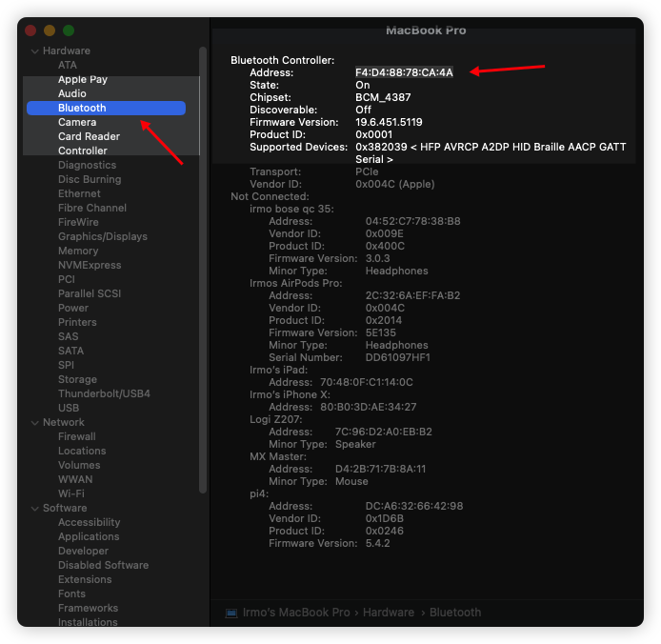Select Diagnostics in the sidebar
Image resolution: width=661 pixels, height=644 pixels.
pos(88,165)
